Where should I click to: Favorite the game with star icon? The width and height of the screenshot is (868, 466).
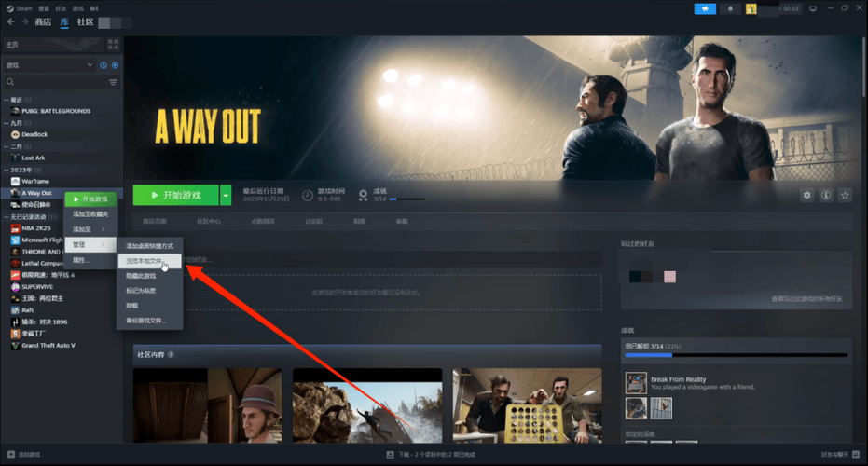(845, 196)
